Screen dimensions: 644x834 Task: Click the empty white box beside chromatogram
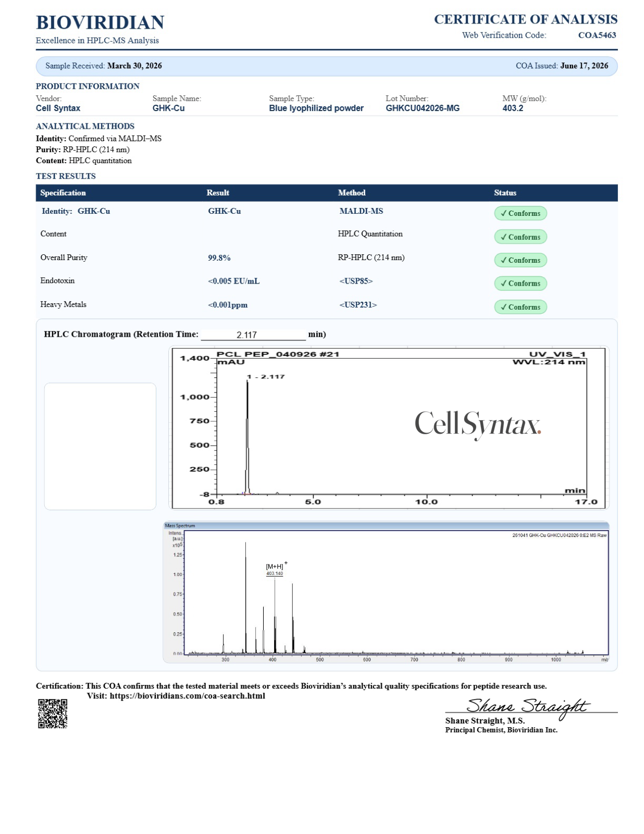tap(100, 446)
